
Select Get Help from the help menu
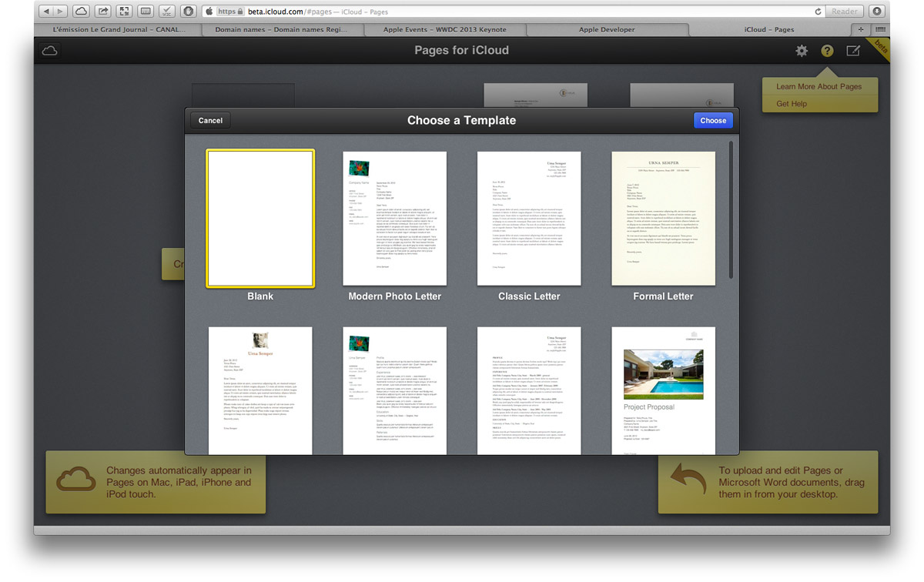click(x=819, y=103)
